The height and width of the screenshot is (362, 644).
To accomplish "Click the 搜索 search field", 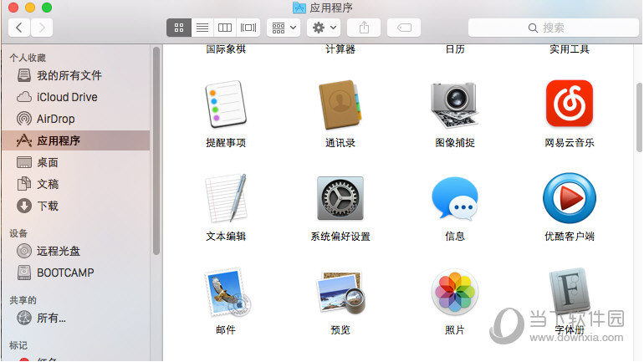I will click(553, 28).
